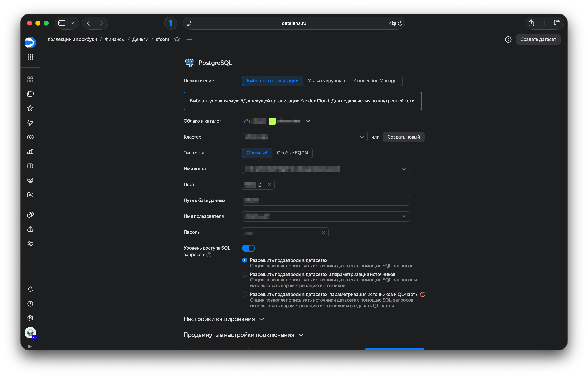588x377 pixels.
Task: Open the Имя хоста dropdown
Action: coord(326,169)
